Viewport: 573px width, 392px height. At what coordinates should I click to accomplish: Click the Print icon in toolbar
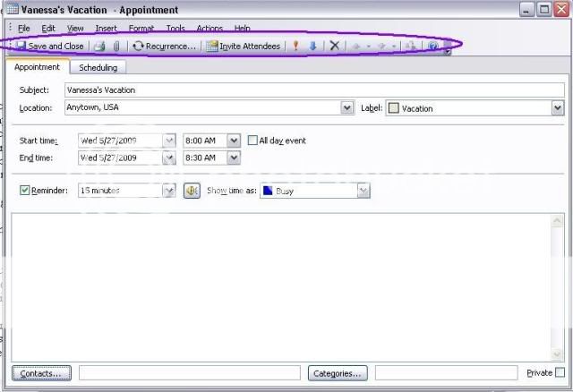point(100,46)
